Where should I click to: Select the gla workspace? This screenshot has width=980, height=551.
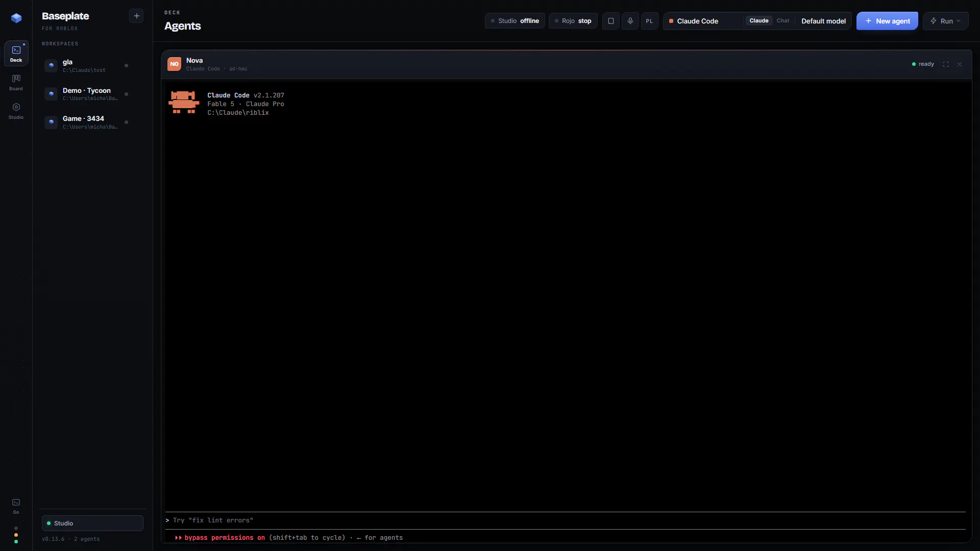(88, 66)
